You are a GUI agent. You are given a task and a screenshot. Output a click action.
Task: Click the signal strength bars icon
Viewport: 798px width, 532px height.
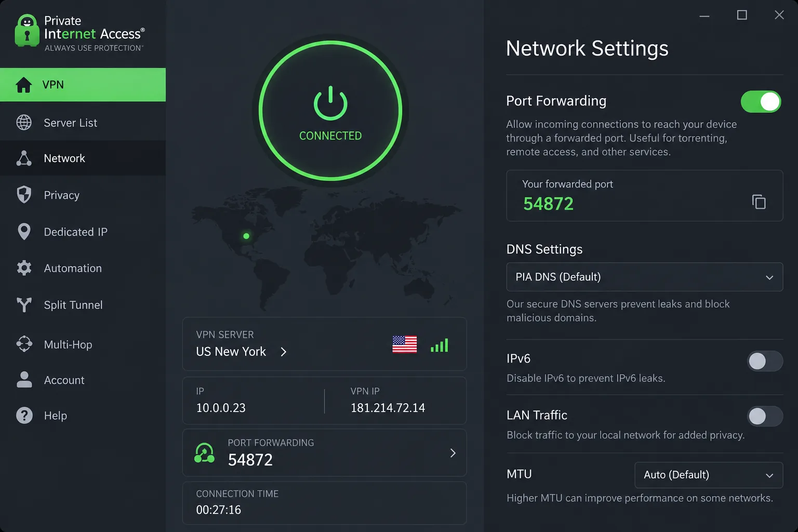[440, 345]
